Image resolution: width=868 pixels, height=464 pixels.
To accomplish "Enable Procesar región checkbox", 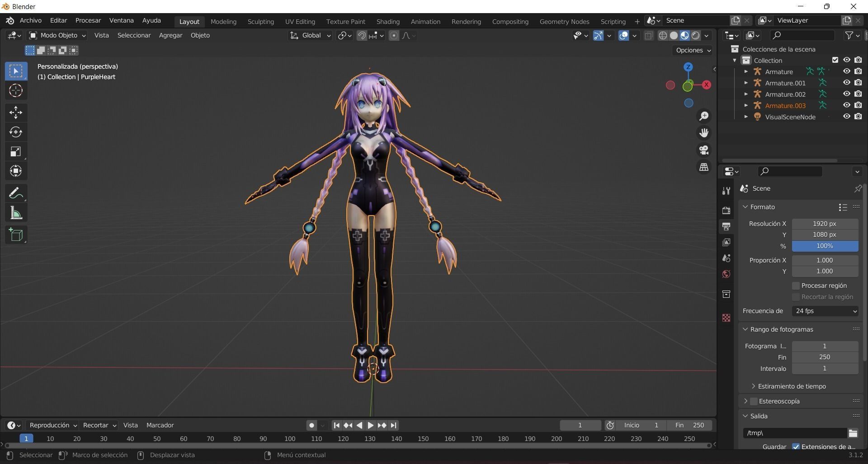I will click(796, 286).
